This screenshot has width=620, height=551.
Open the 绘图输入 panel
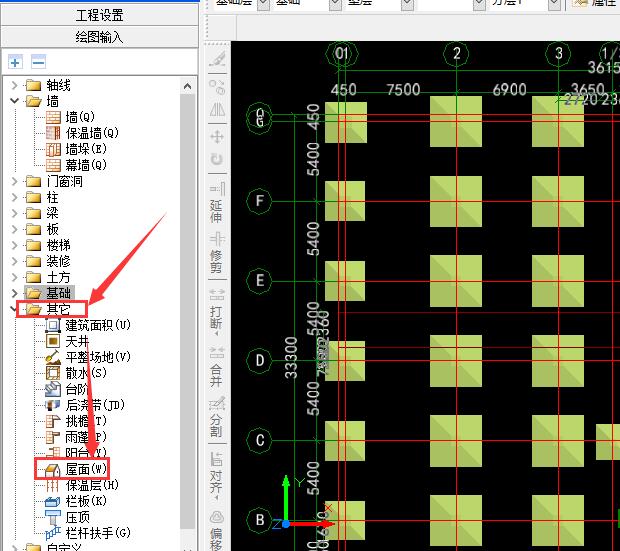click(x=100, y=37)
